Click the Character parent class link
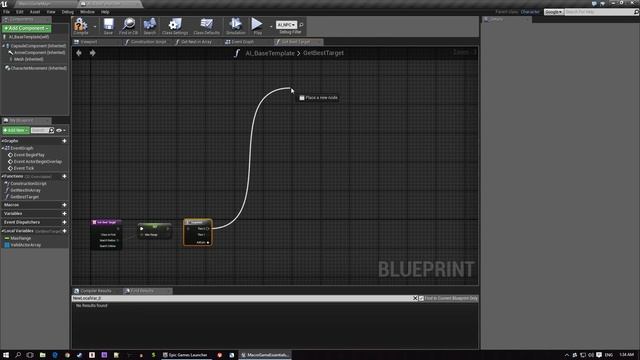This screenshot has height=360, width=640. click(530, 12)
